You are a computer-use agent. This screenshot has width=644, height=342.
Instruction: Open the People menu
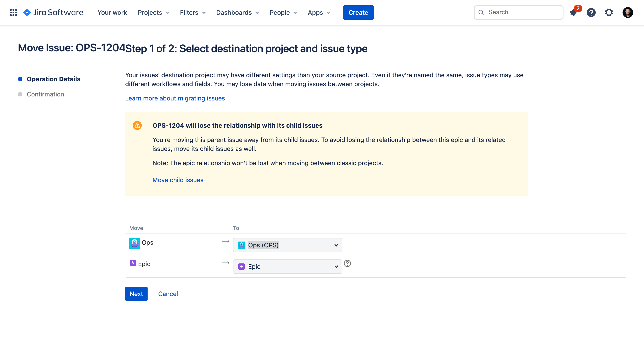pyautogui.click(x=283, y=13)
